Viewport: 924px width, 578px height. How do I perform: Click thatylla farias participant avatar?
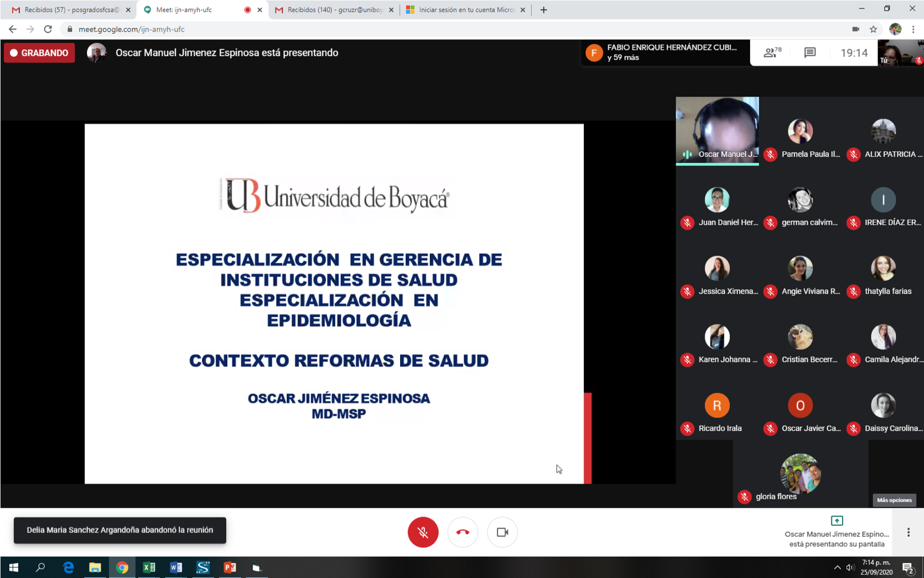[883, 268]
